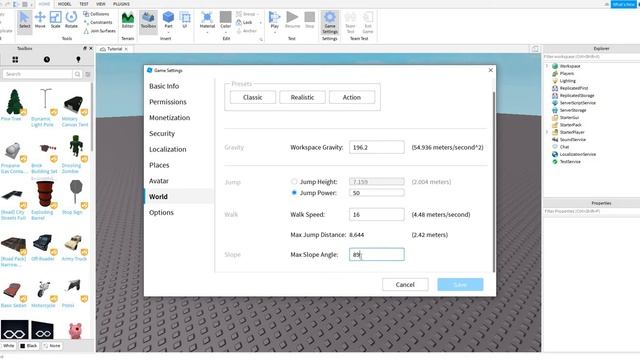Select the Military Canvas Tent item
Image resolution: width=640 pixels, height=360 pixels.
pyautogui.click(x=75, y=108)
